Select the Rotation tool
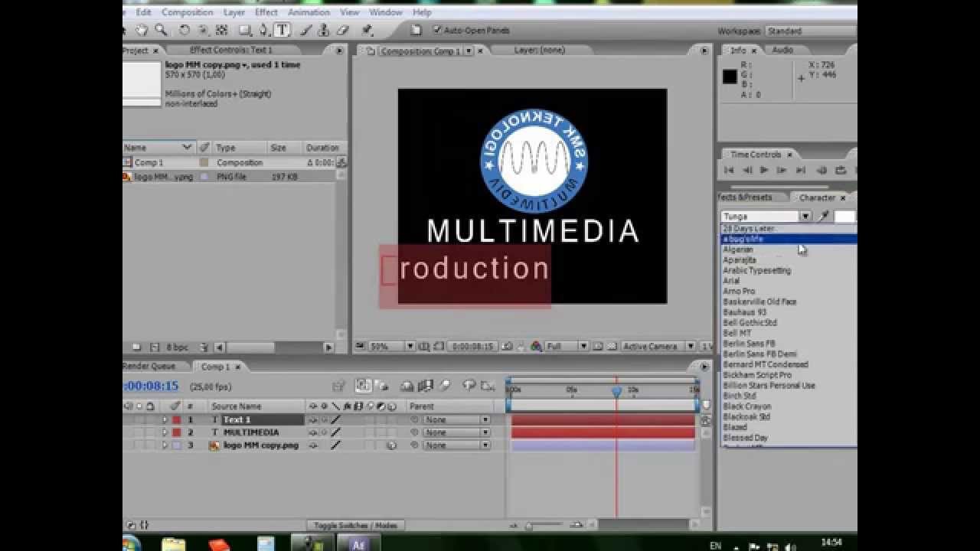 tap(185, 30)
